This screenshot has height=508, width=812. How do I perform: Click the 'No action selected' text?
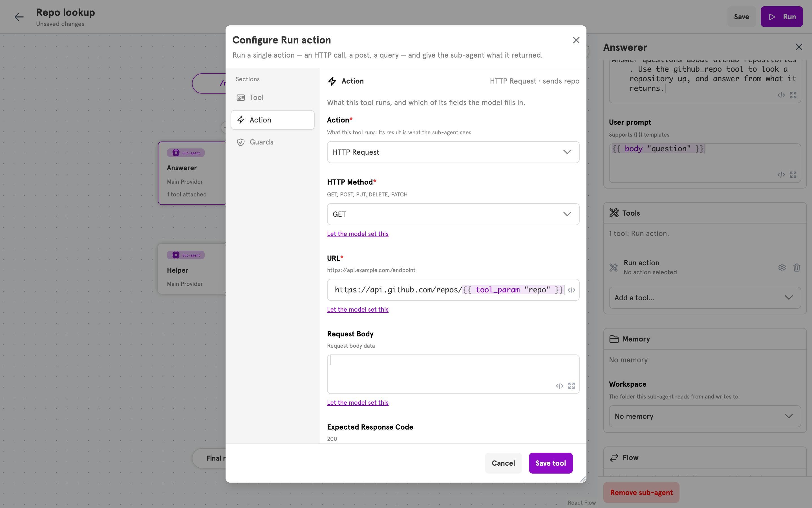click(x=650, y=272)
